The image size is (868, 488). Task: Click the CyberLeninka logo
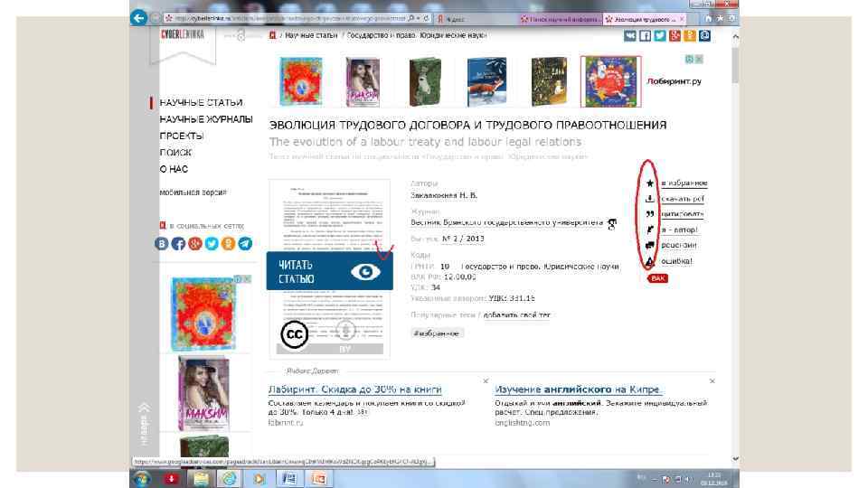point(183,35)
